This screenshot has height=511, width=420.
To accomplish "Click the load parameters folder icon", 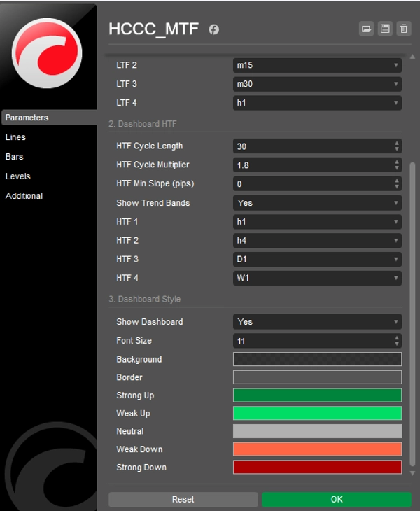I will click(366, 29).
